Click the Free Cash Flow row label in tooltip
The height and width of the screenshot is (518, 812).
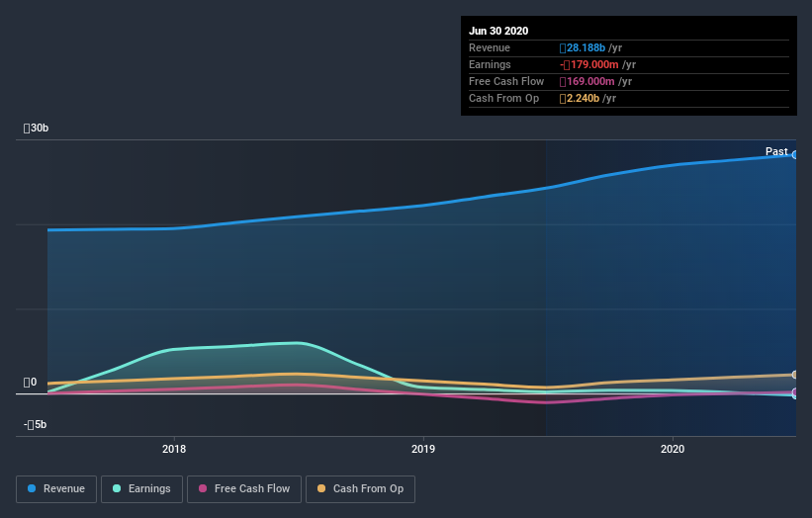pos(506,82)
